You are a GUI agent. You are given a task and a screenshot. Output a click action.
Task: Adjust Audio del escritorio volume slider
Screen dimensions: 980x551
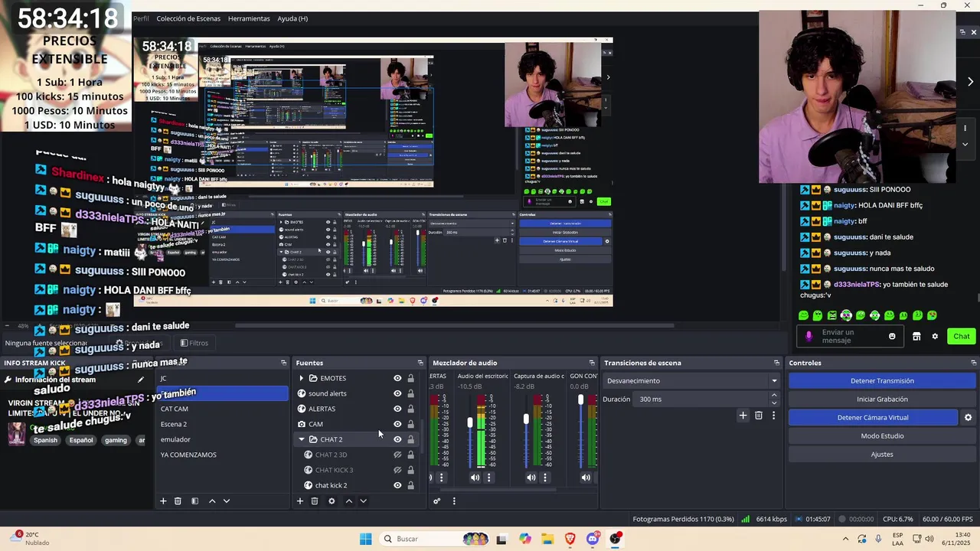pos(470,423)
